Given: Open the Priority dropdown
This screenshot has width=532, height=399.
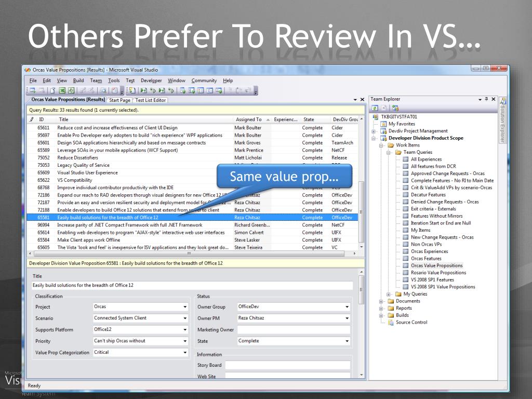Looking at the screenshot, I should click(185, 341).
